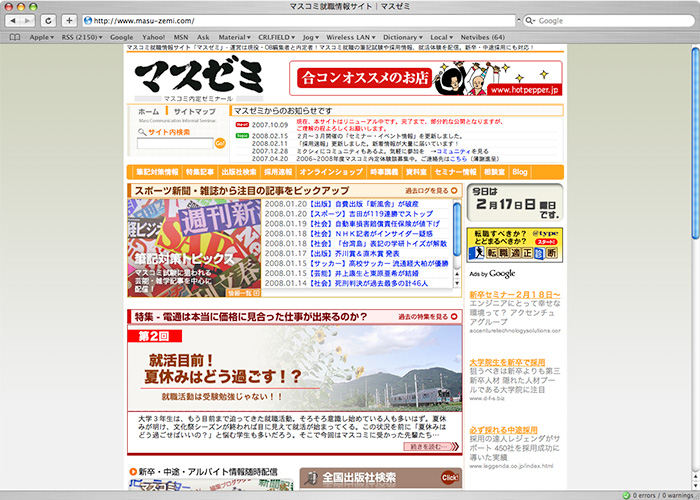The height and width of the screenshot is (500, 700).
Task: Click the hotpepper 合コンオススメのお店 banner
Action: pyautogui.click(x=425, y=78)
